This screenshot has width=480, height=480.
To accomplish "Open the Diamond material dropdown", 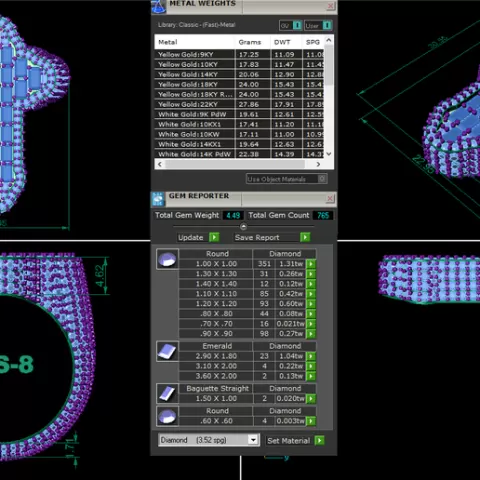I will click(x=253, y=440).
